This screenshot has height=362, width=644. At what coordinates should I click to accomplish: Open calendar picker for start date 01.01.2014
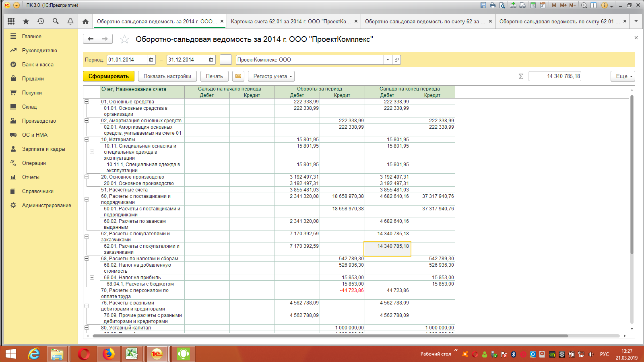(x=151, y=60)
